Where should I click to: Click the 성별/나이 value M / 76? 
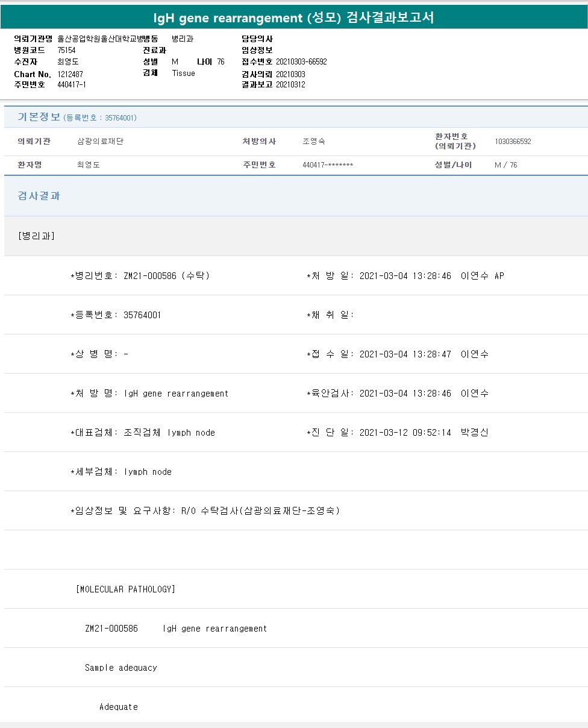click(505, 165)
